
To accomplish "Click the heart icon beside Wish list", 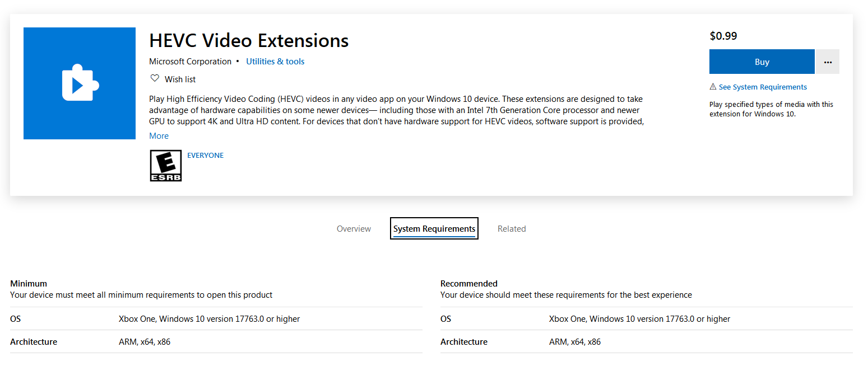I will pos(155,79).
